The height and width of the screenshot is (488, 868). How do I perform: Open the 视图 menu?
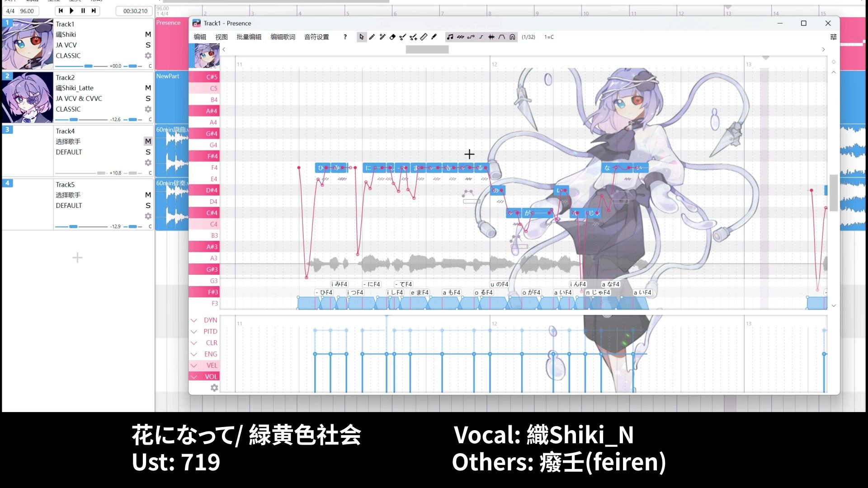tap(222, 37)
